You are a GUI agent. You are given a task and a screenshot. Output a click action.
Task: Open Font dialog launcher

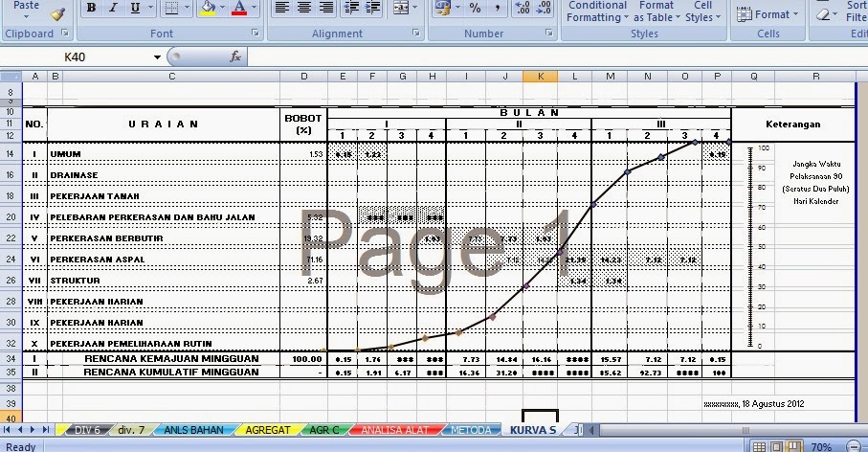pyautogui.click(x=256, y=34)
